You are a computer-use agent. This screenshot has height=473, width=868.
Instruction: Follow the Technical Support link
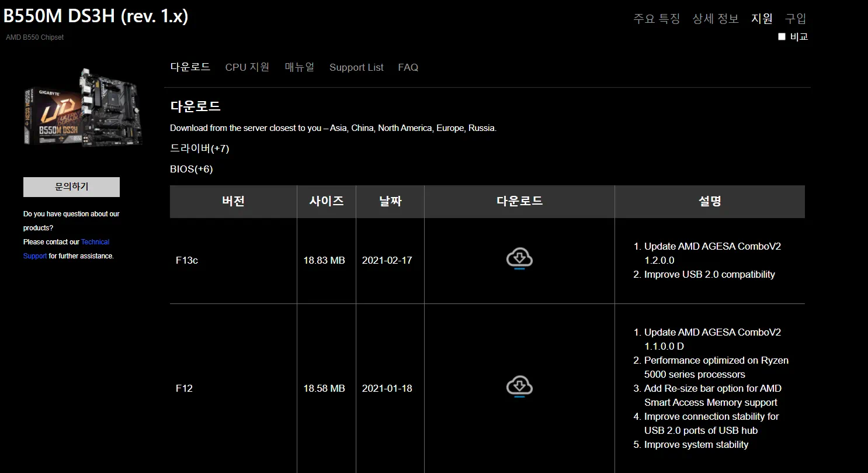click(x=66, y=248)
